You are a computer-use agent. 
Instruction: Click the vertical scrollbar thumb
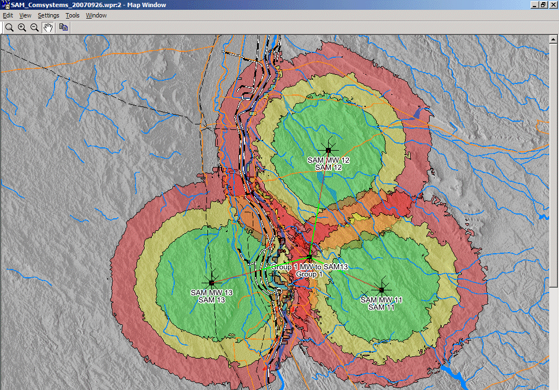(x=553, y=165)
